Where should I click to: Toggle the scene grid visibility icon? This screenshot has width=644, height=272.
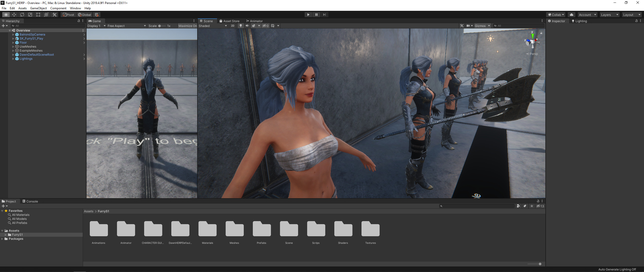tap(273, 26)
